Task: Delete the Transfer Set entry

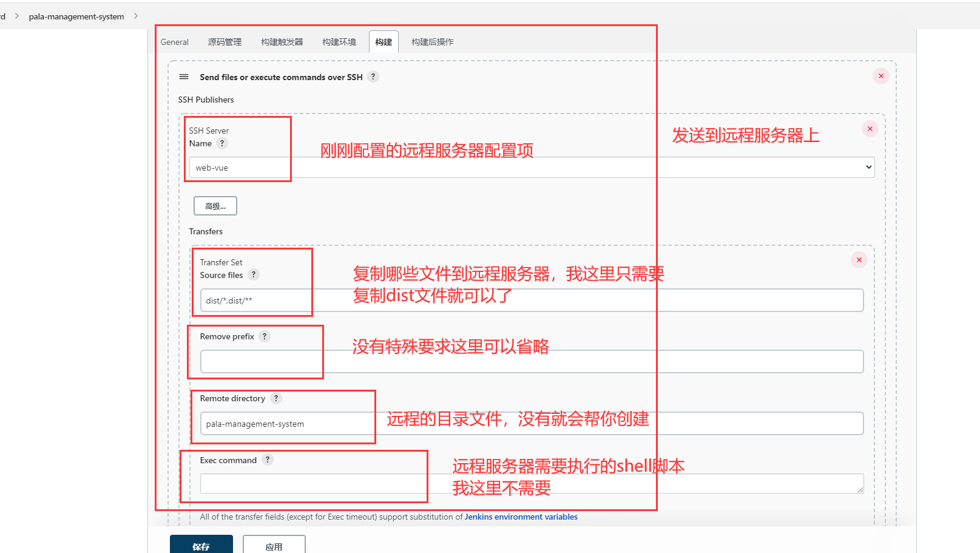Action: [x=859, y=260]
